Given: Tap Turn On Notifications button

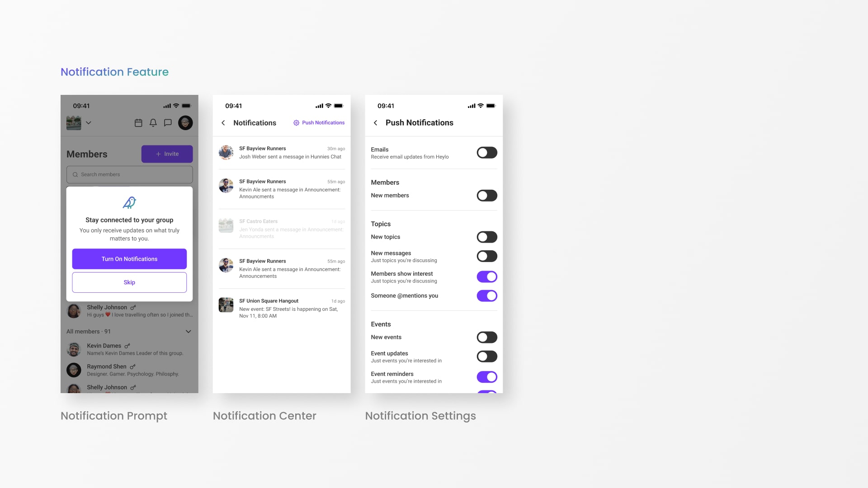Looking at the screenshot, I should coord(129,258).
